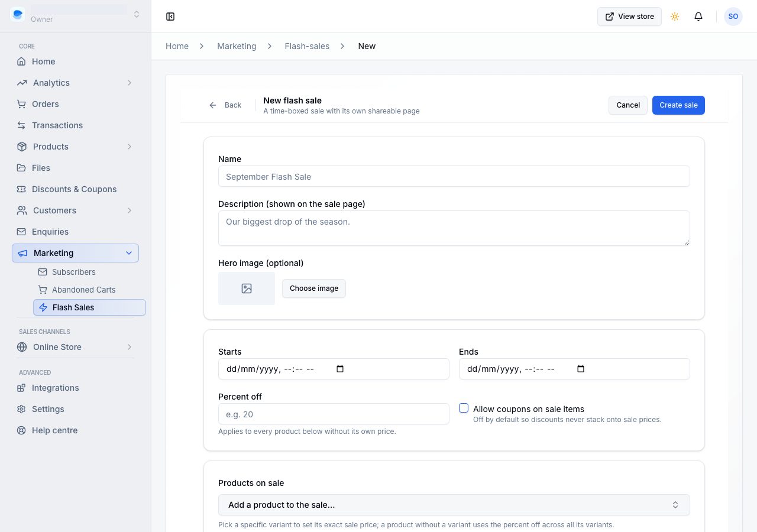Viewport: 757px width, 532px height.
Task: Open Orders in the sidebar
Action: pos(76,104)
